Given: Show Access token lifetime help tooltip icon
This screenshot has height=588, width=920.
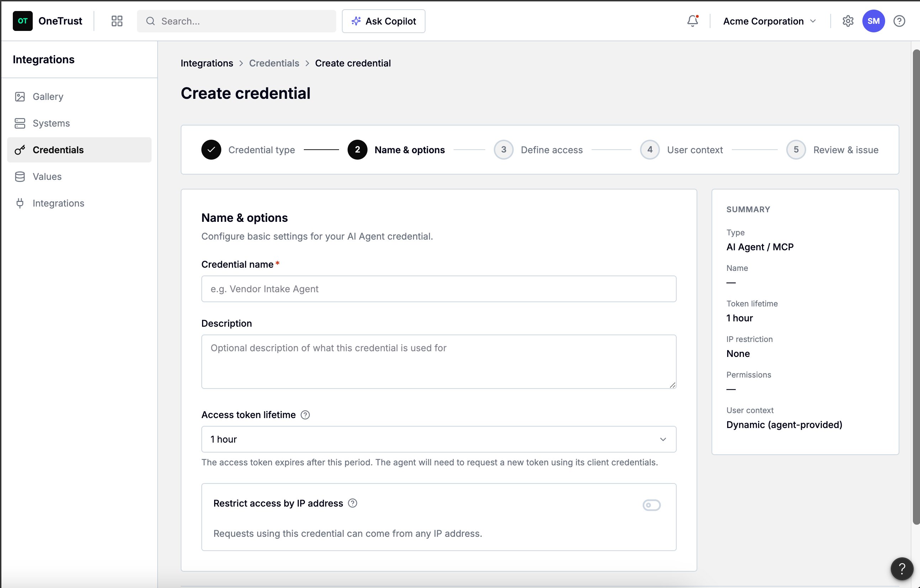Looking at the screenshot, I should click(305, 415).
